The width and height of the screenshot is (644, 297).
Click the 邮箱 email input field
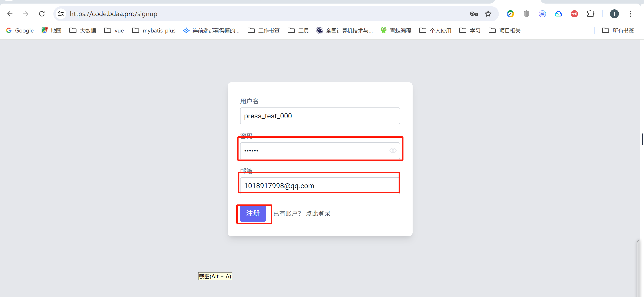[320, 186]
